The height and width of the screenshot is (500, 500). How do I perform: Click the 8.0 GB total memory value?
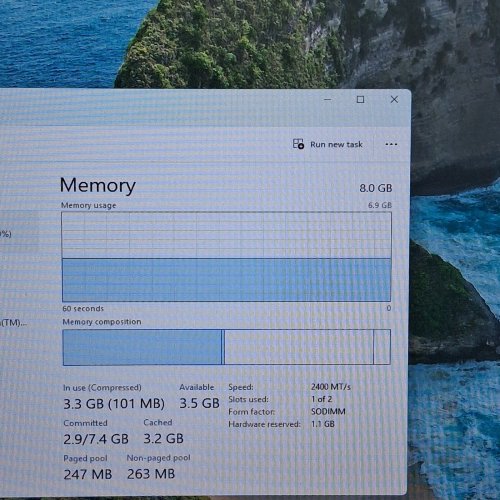[x=376, y=188]
